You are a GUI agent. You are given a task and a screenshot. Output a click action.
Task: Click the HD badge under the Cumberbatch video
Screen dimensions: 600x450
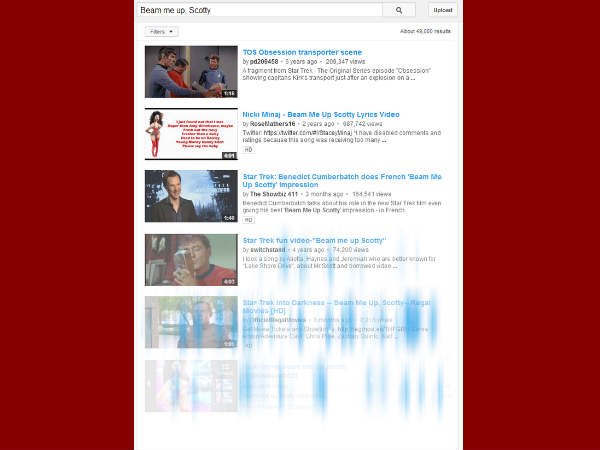(248, 220)
